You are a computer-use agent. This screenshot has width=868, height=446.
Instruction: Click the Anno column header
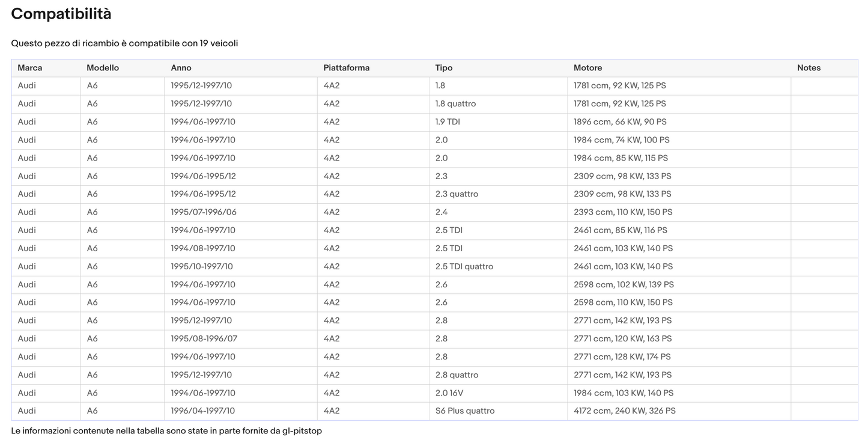(x=181, y=68)
